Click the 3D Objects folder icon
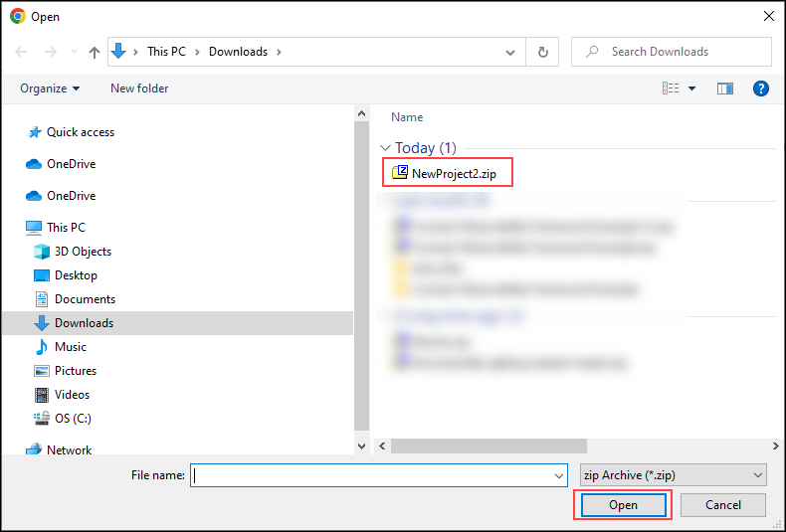The height and width of the screenshot is (532, 786). click(42, 252)
